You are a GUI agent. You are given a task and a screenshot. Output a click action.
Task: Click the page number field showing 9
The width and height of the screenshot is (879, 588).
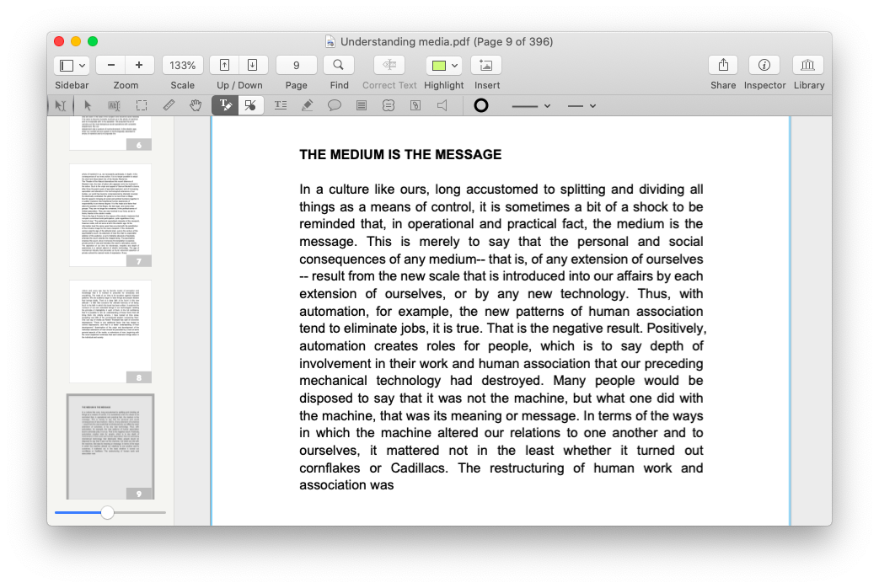[296, 66]
